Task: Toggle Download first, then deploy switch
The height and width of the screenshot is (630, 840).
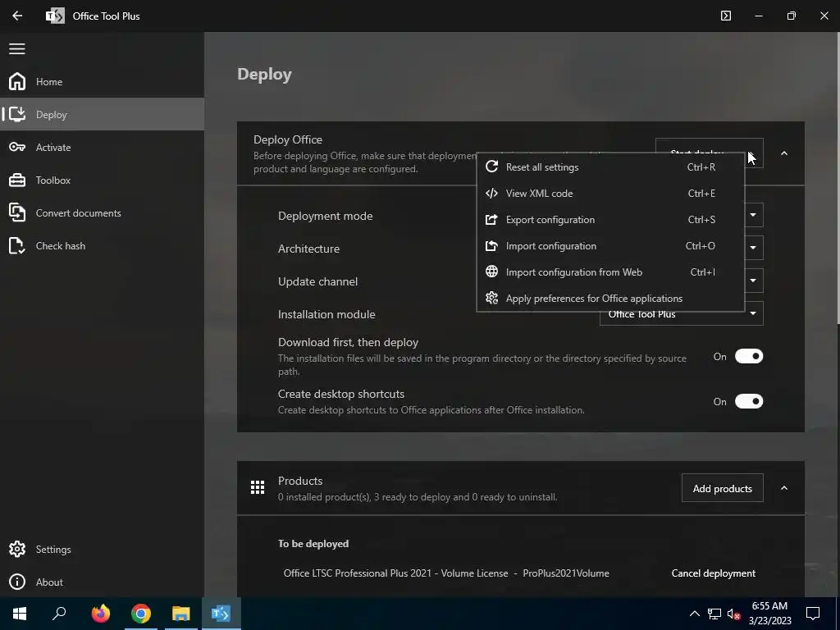Action: [748, 356]
